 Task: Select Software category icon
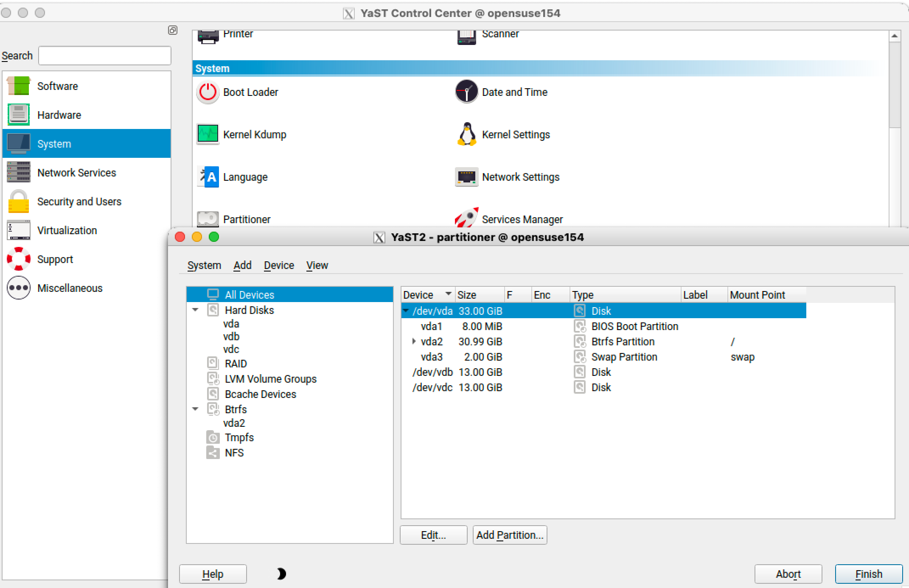[18, 86]
